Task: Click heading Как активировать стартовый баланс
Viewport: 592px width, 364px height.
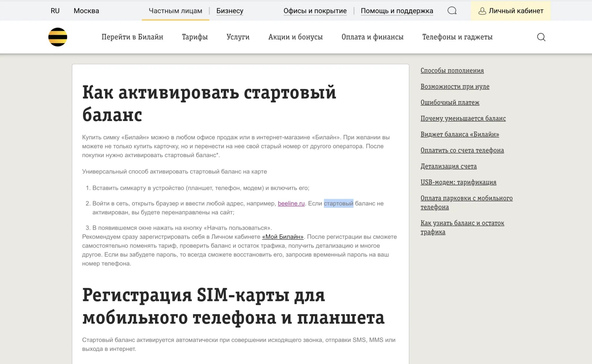Action: pyautogui.click(x=209, y=103)
